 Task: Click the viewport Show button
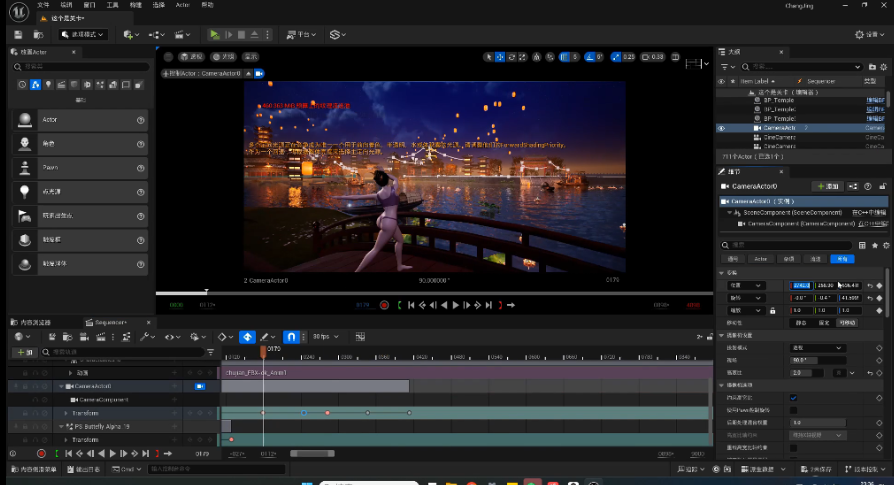251,57
